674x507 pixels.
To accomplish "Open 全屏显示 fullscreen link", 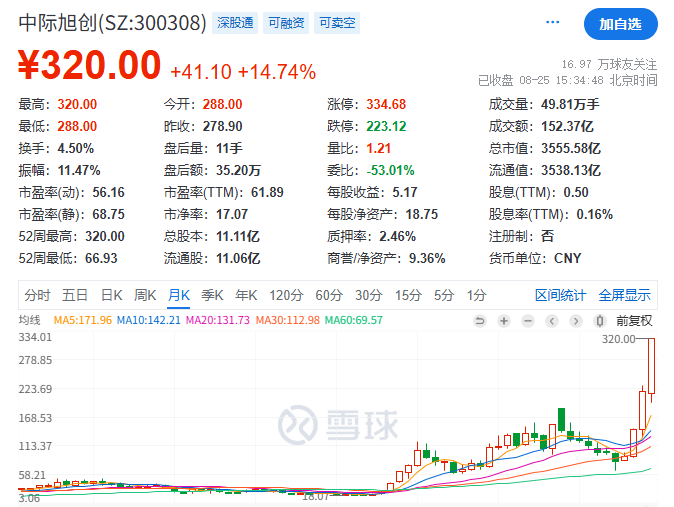I will [x=625, y=295].
